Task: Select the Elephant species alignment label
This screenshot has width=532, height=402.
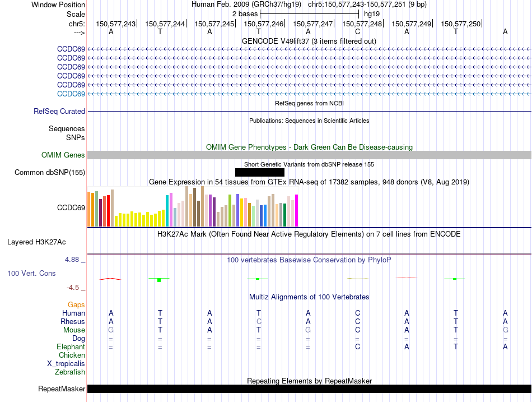Action: [71, 347]
